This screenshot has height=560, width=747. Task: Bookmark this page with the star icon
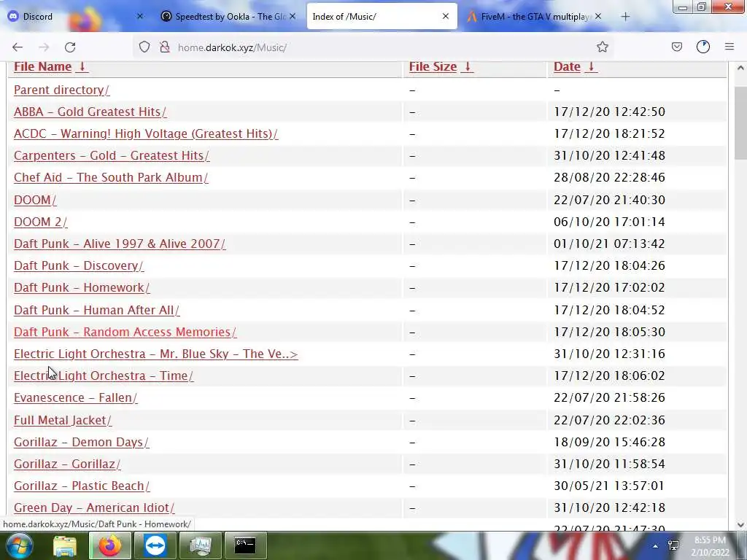coord(602,47)
